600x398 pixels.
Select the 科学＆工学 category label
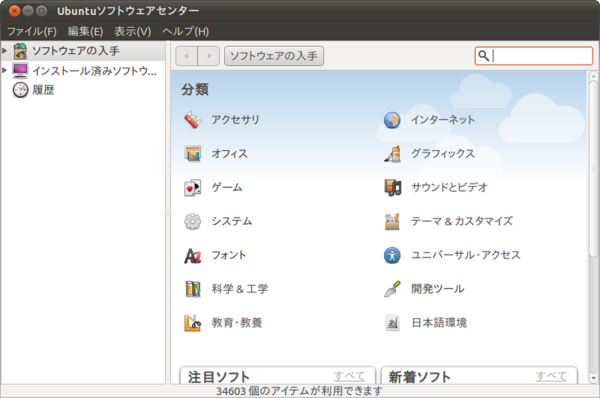[x=240, y=289]
